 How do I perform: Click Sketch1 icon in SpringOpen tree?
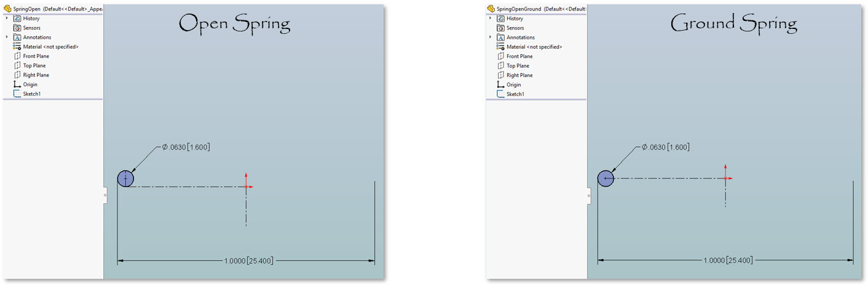click(17, 94)
